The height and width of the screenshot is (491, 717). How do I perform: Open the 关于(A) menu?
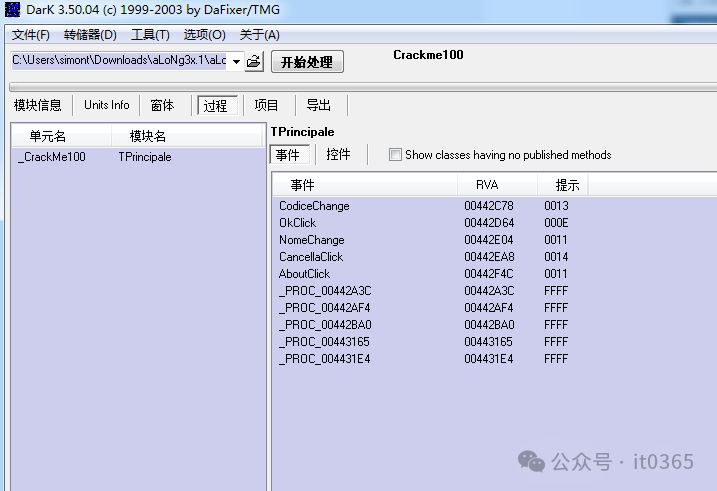click(x=259, y=35)
